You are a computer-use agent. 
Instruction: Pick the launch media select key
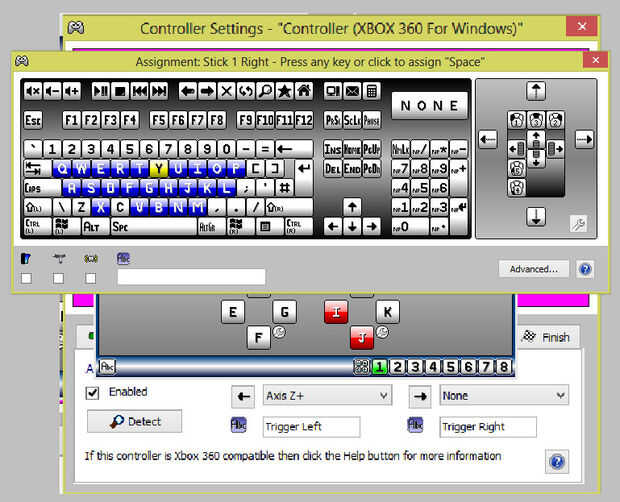[333, 91]
